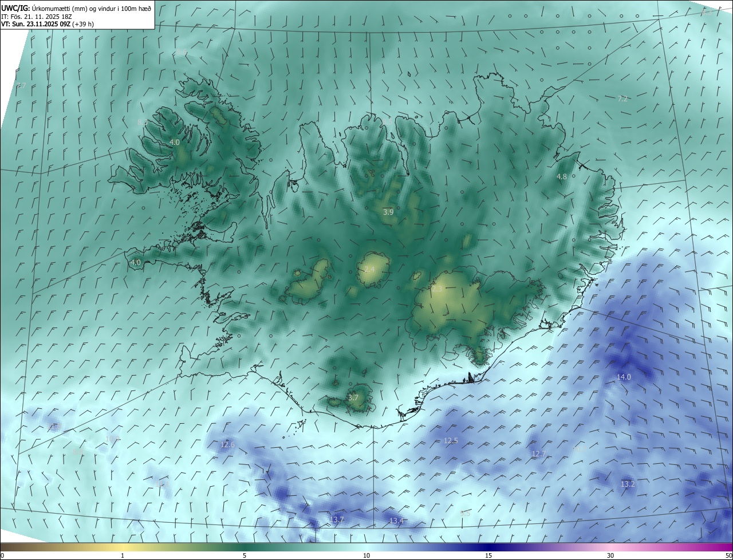The height and width of the screenshot is (560, 733).
Task: Click the 12.5 value south of Iceland
Action: (451, 440)
